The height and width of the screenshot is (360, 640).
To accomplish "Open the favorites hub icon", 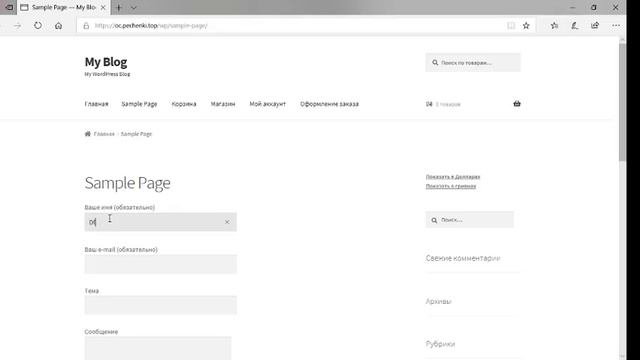I will [x=554, y=26].
